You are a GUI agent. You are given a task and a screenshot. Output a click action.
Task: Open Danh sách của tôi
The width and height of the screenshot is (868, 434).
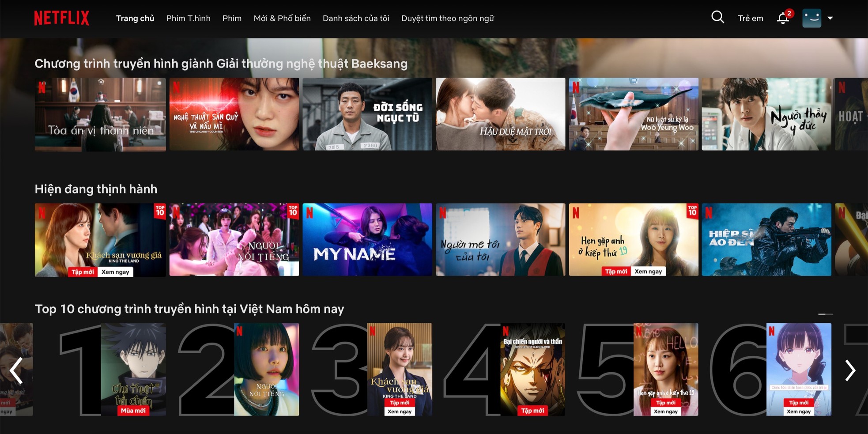(x=355, y=18)
